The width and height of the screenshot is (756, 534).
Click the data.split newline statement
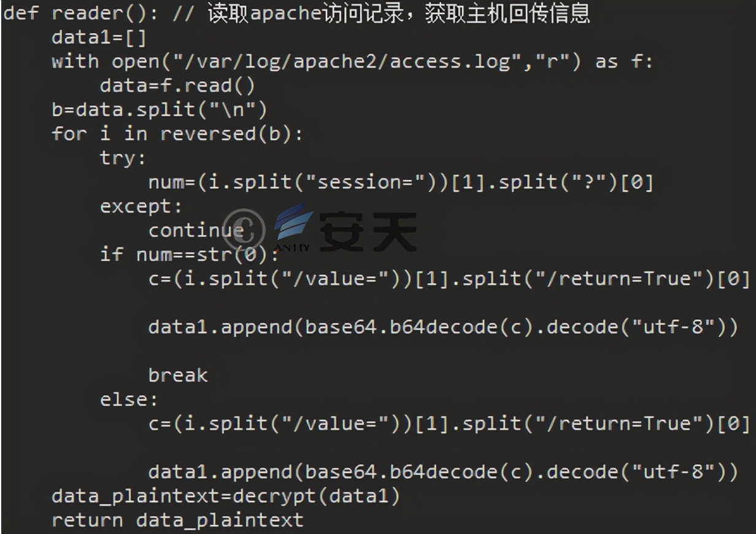pyautogui.click(x=160, y=110)
